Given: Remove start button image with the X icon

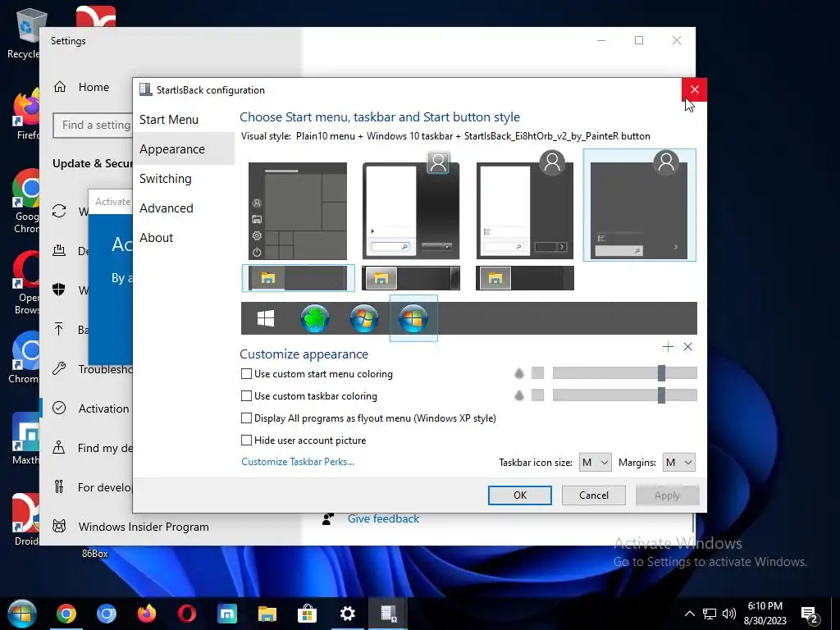Looking at the screenshot, I should click(688, 347).
